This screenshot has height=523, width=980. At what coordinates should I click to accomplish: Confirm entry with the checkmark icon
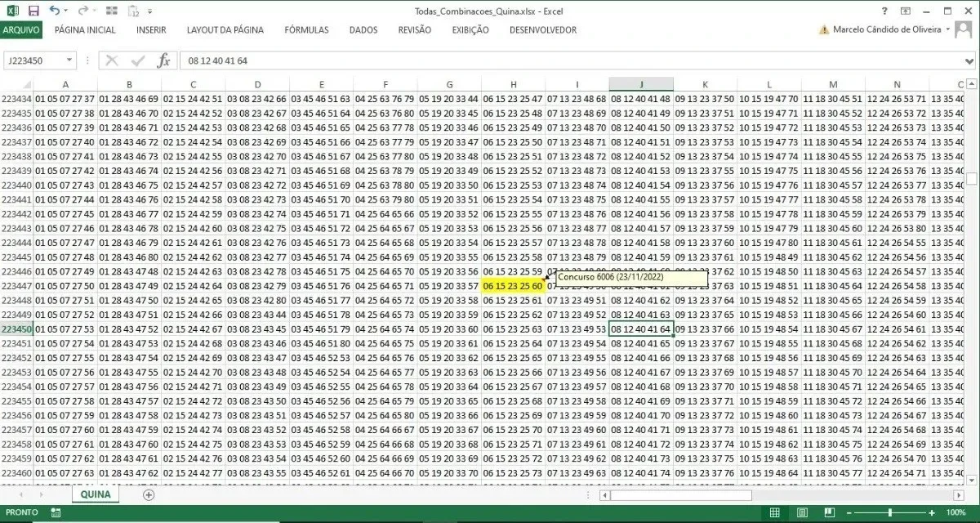pyautogui.click(x=137, y=60)
